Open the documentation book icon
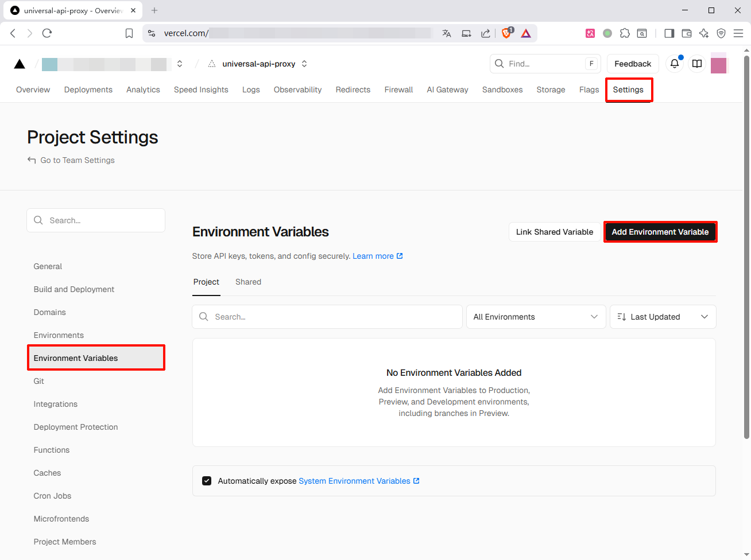Screen dimensions: 751x560 click(x=697, y=64)
